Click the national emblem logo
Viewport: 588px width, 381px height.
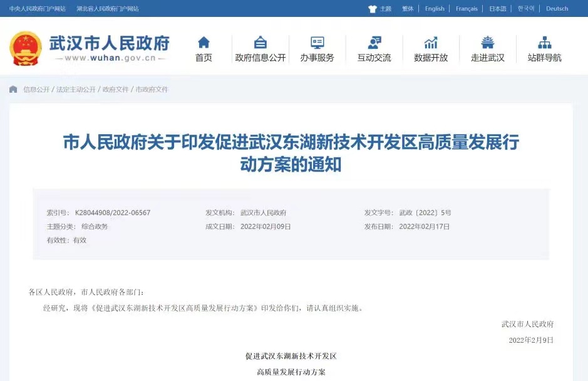coord(26,48)
